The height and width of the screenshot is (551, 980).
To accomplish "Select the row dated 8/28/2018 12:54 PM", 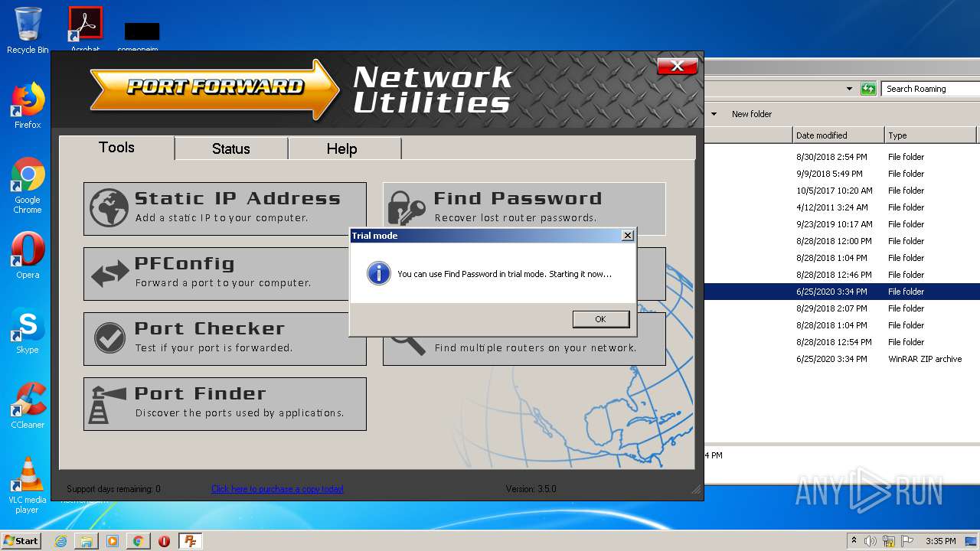I will (x=842, y=342).
